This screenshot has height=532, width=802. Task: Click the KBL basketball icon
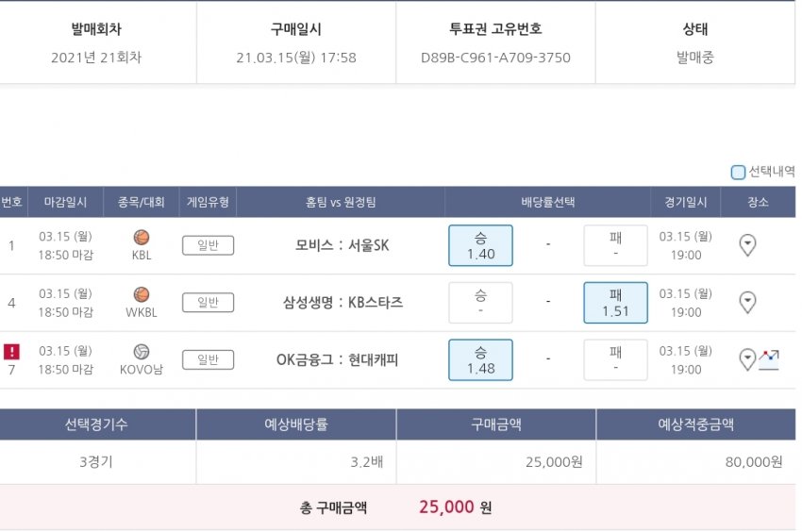[142, 238]
